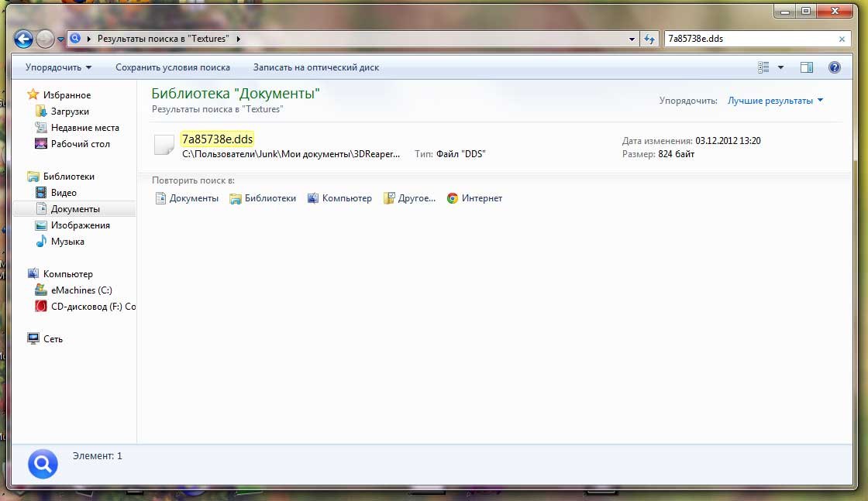Expand view options dropdown arrow
This screenshot has width=868, height=501.
click(x=781, y=67)
